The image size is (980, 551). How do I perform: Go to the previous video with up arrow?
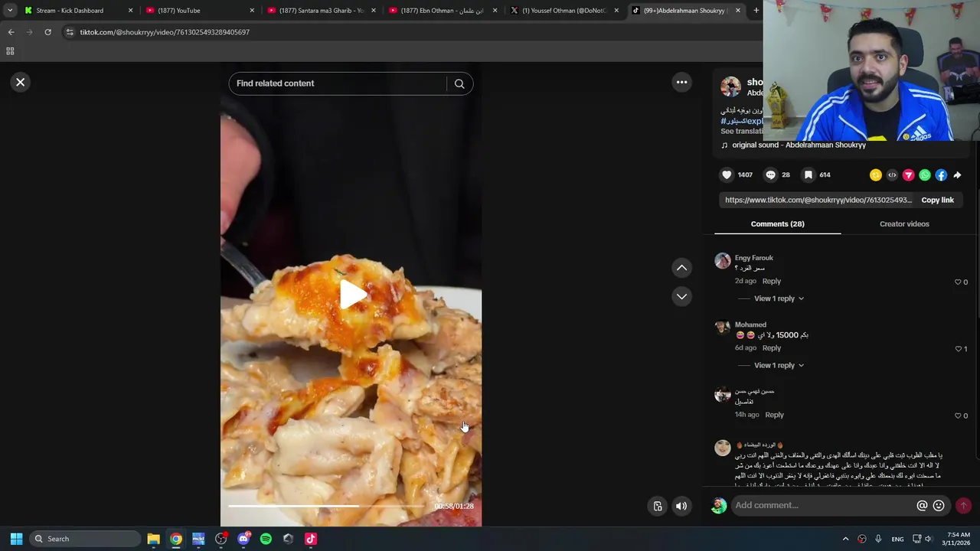(x=681, y=268)
